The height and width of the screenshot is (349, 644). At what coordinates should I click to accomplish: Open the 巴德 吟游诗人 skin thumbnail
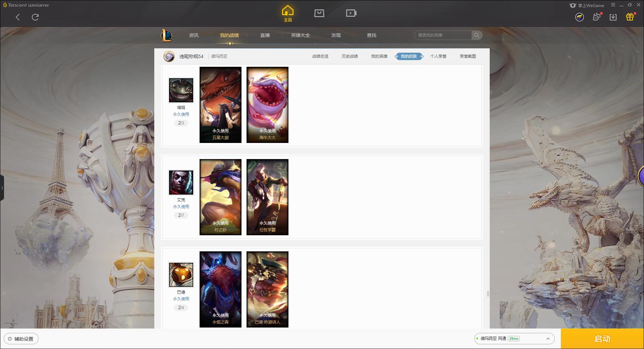(x=267, y=289)
